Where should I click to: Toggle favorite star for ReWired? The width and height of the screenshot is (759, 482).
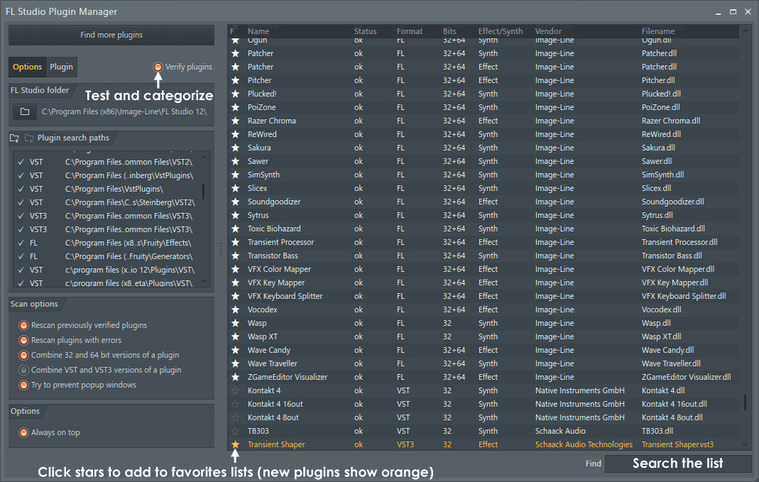pos(235,135)
